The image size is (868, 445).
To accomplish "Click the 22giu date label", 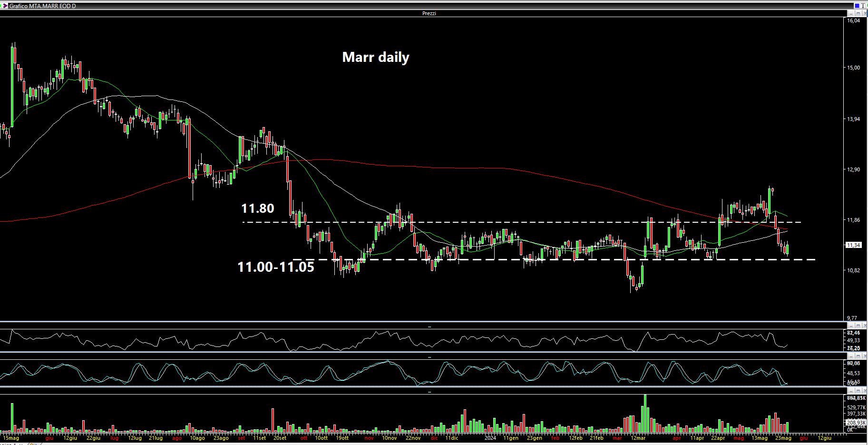I will click(93, 438).
